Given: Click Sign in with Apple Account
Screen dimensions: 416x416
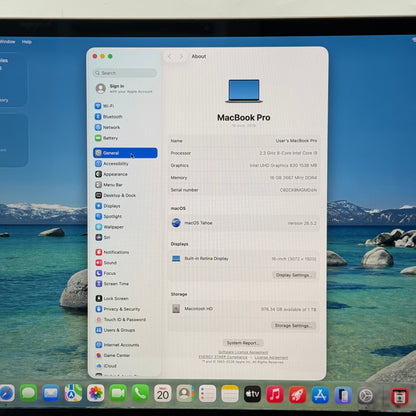Looking at the screenshot, I should click(x=125, y=88).
